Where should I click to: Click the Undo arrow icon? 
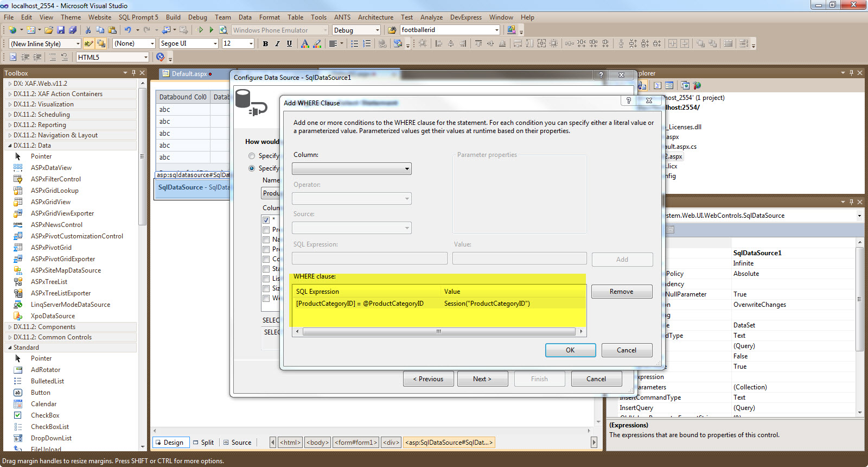[x=127, y=30]
